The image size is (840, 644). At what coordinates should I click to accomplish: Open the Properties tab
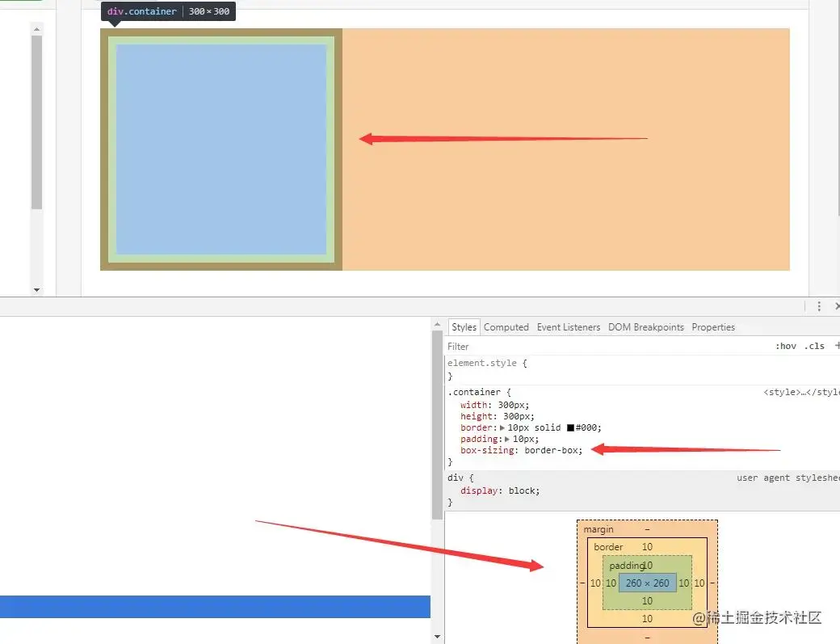pos(713,326)
